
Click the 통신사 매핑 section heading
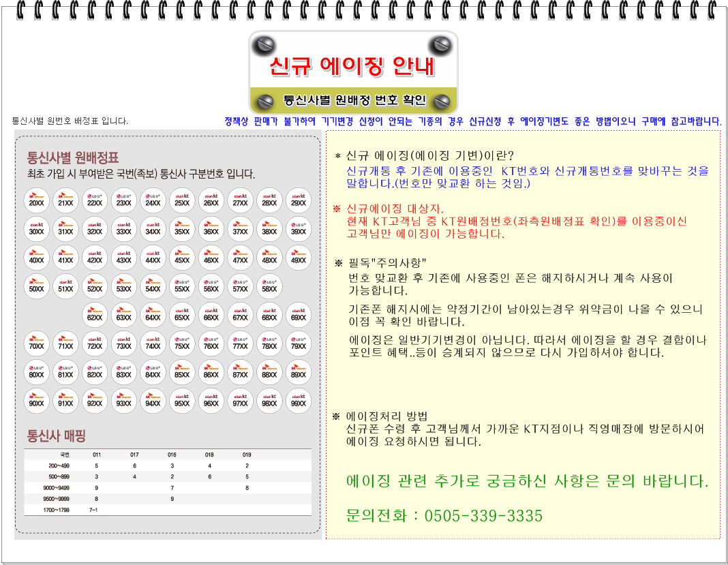tap(56, 436)
